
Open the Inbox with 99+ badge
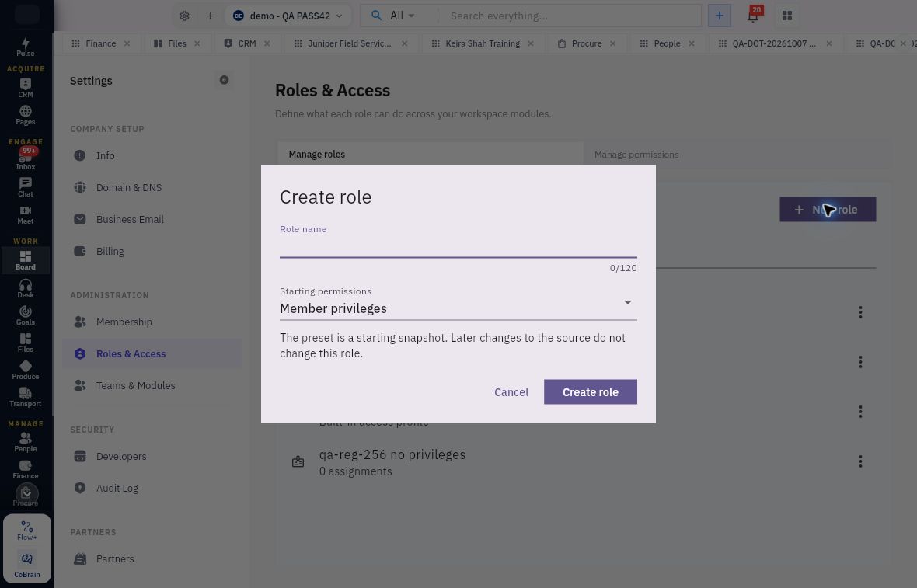(25, 159)
